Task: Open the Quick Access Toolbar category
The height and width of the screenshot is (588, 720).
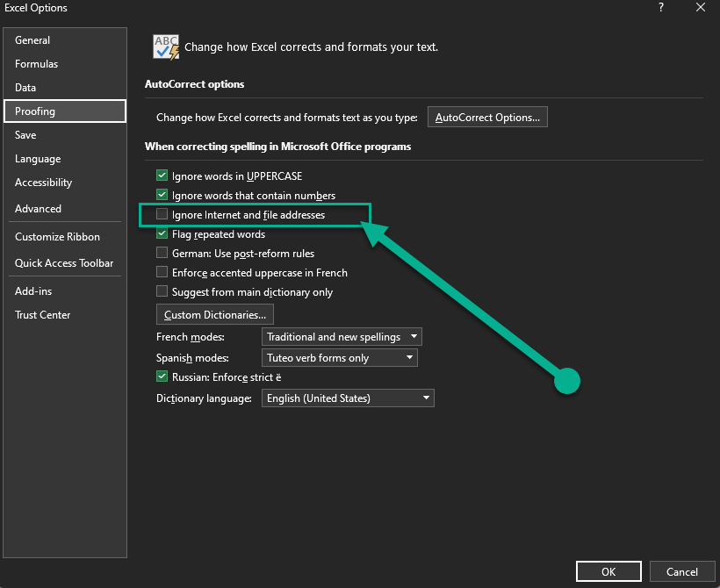Action: pyautogui.click(x=64, y=262)
